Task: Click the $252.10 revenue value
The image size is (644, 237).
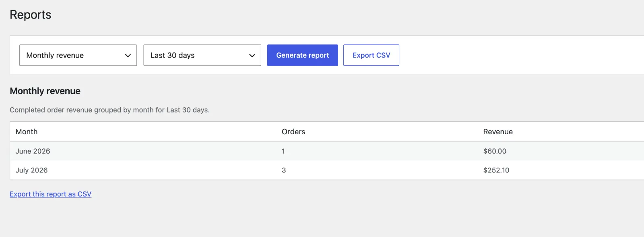Action: [x=496, y=170]
